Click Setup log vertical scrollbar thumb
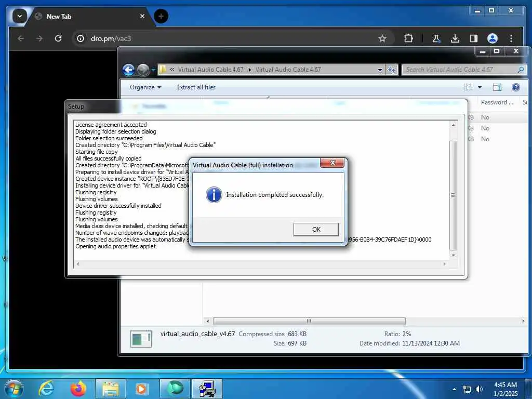The width and height of the screenshot is (532, 399). [x=453, y=195]
